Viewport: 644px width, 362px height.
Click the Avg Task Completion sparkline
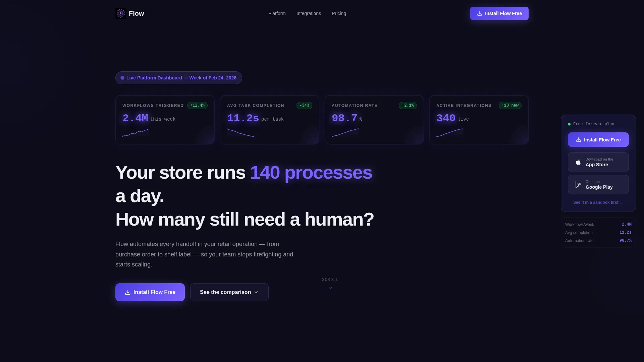[240, 133]
